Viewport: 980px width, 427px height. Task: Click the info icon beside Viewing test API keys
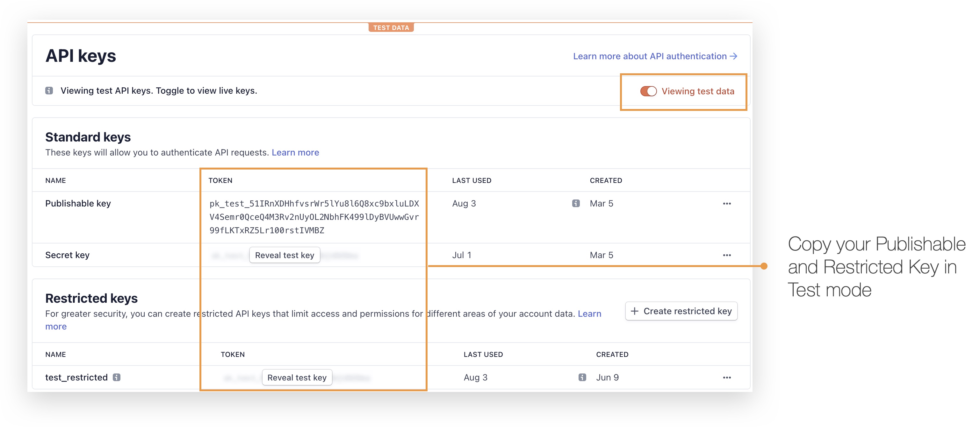tap(49, 90)
